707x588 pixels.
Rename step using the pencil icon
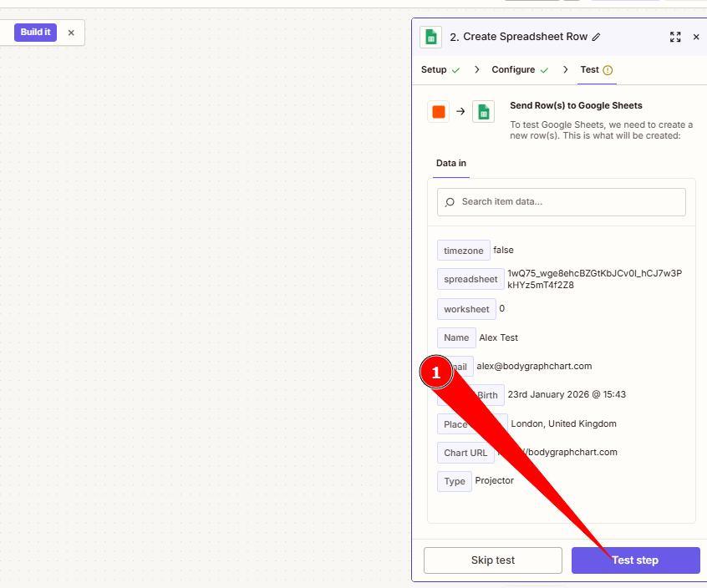click(596, 37)
